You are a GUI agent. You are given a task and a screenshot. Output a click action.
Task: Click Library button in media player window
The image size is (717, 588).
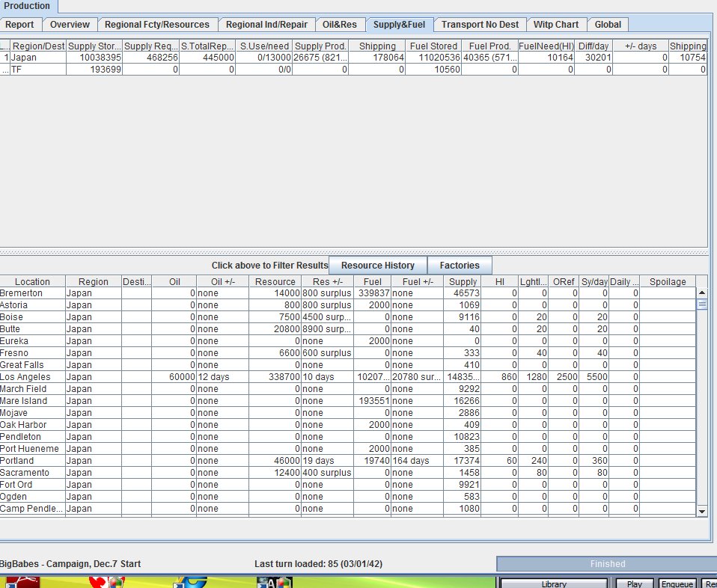pyautogui.click(x=554, y=584)
